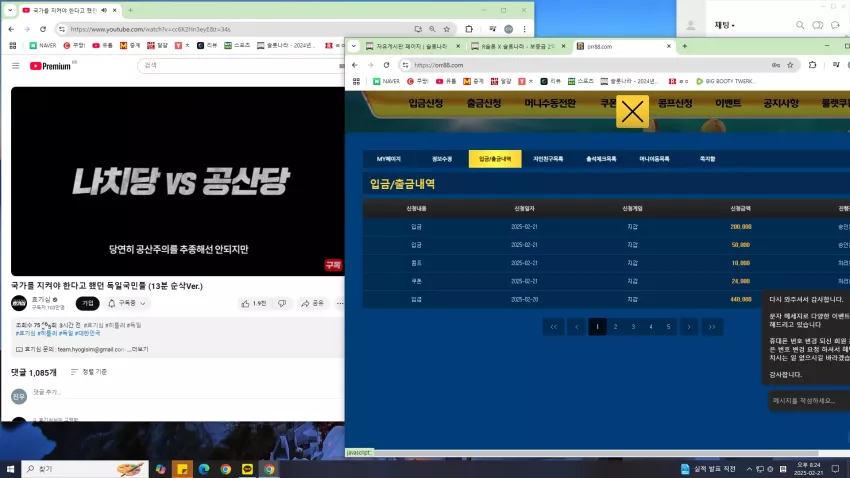850x478 pixels.
Task: Open site info icon beside orr88.com URL
Action: pos(405,65)
